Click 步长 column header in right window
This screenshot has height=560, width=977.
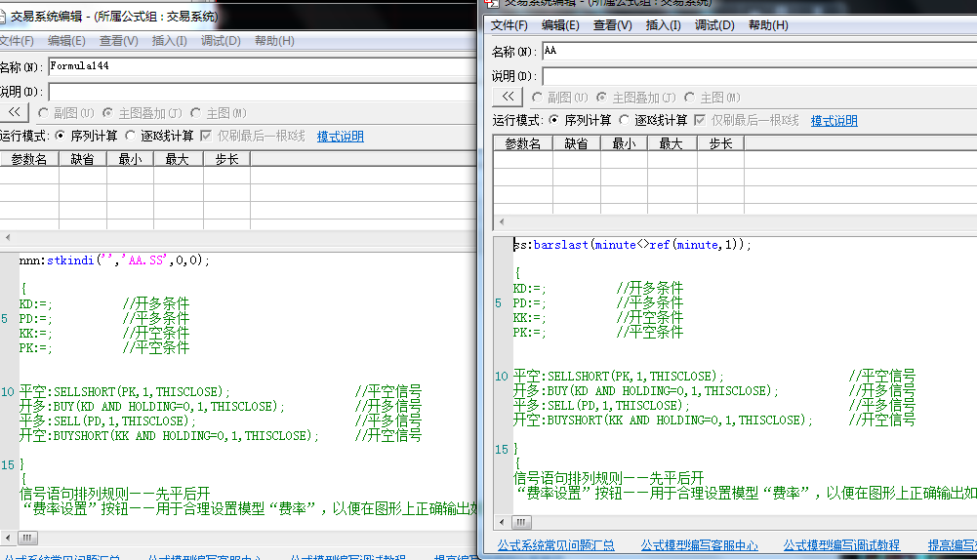[x=720, y=143]
